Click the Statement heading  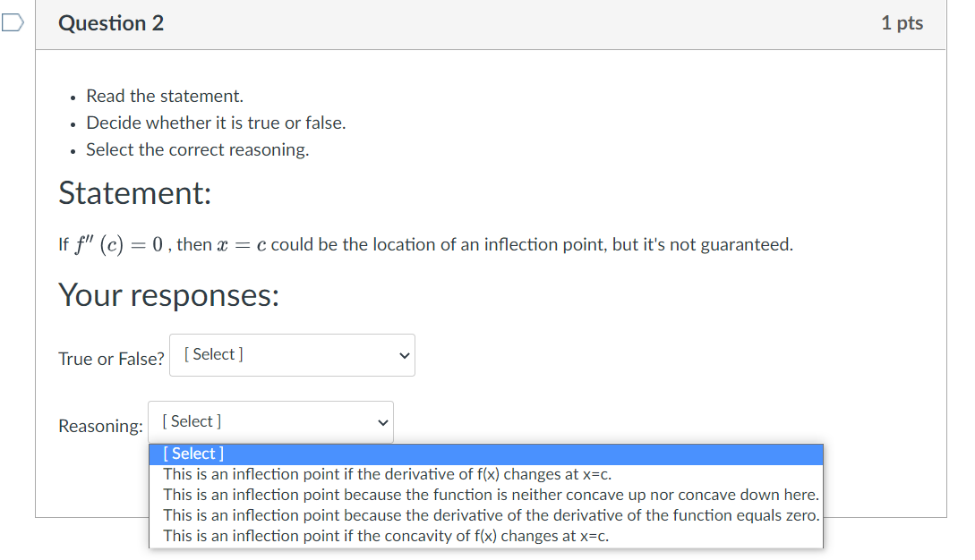pyautogui.click(x=135, y=192)
